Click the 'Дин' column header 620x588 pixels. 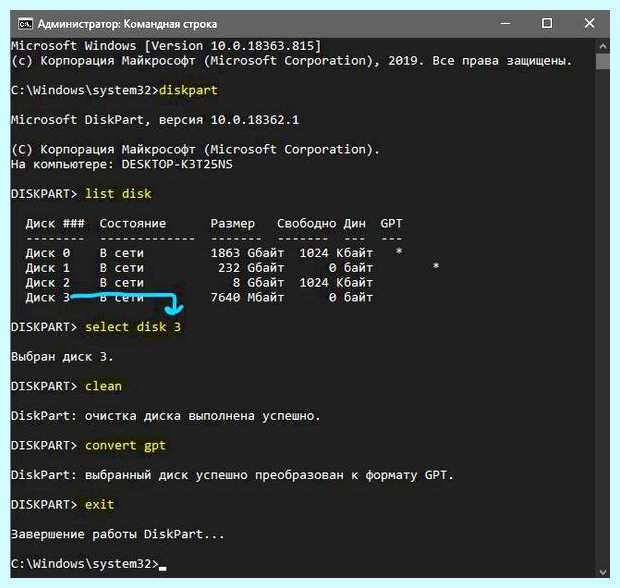(x=354, y=224)
